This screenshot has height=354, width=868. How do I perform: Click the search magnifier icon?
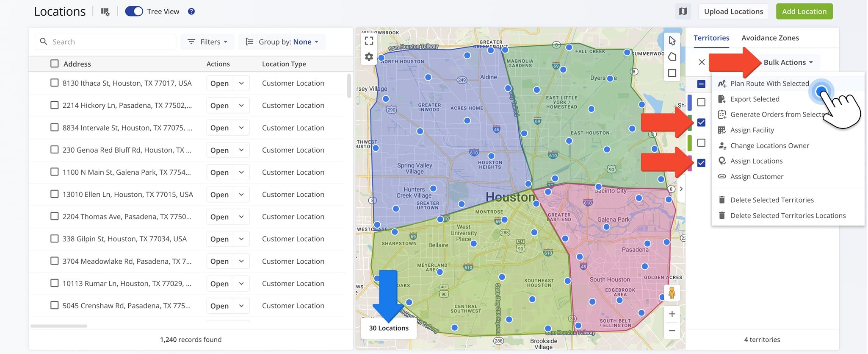44,42
